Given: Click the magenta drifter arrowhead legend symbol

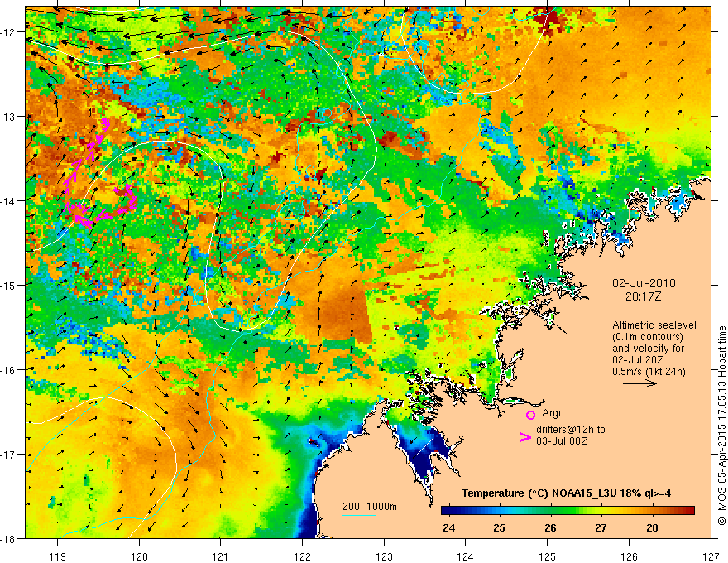Looking at the screenshot, I should [524, 437].
